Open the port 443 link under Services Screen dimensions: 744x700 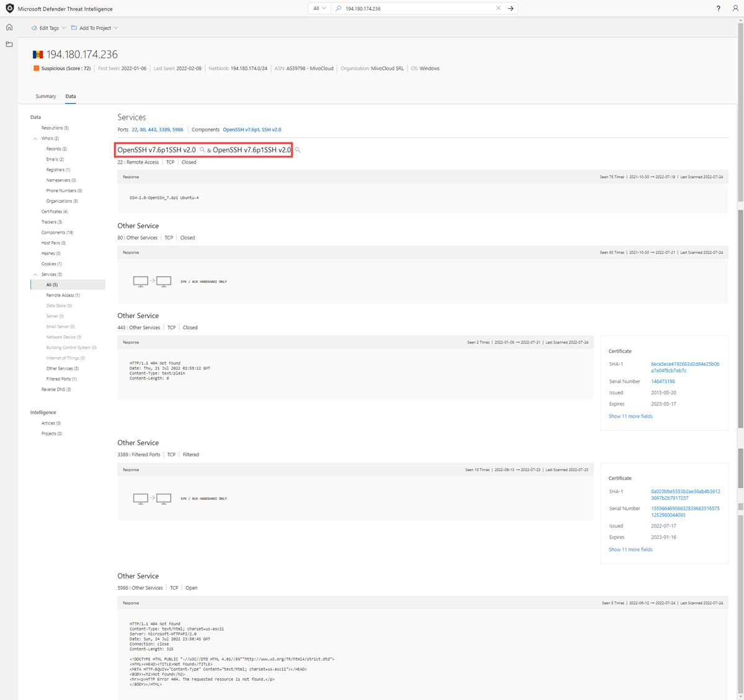151,130
